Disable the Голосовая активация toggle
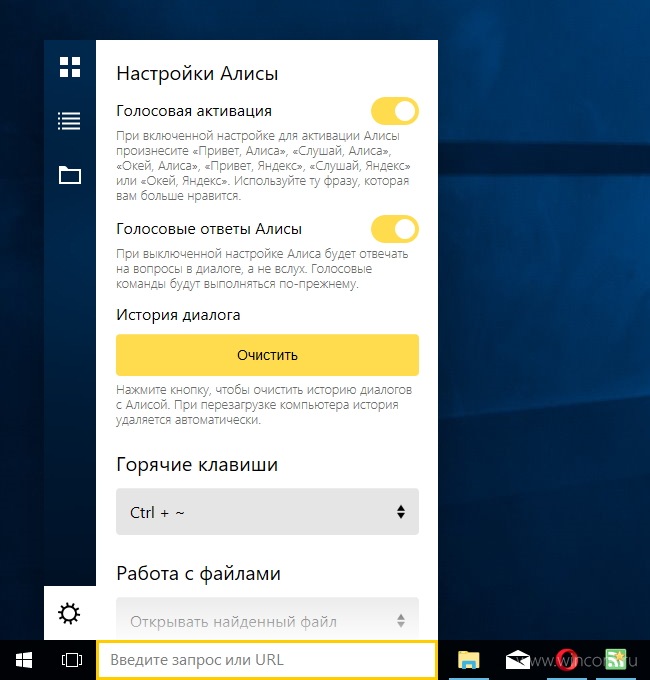The height and width of the screenshot is (680, 650). 395,111
